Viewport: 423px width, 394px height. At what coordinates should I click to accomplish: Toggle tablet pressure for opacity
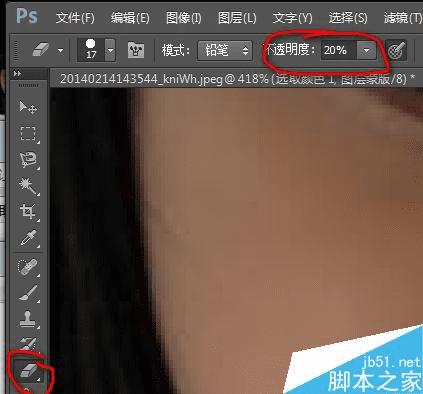[x=396, y=50]
